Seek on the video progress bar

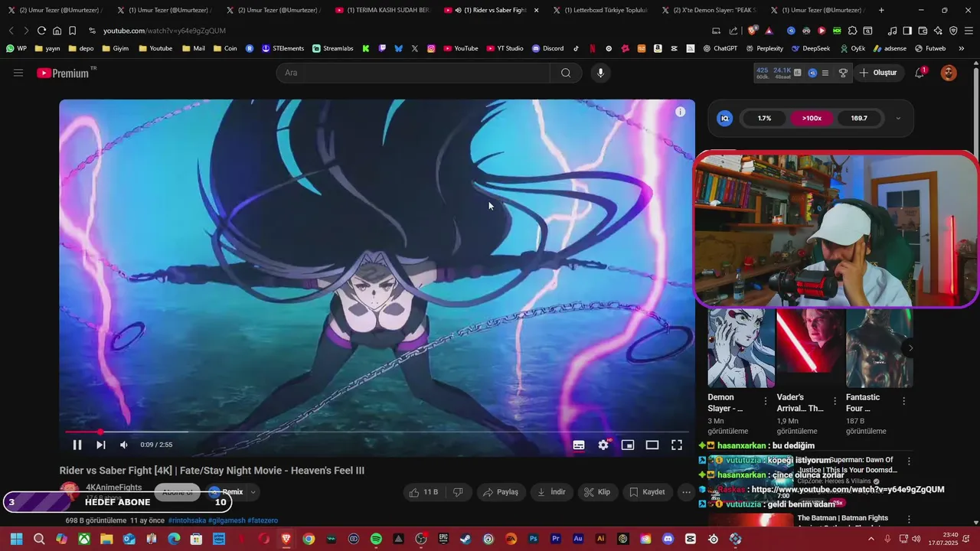[377, 432]
